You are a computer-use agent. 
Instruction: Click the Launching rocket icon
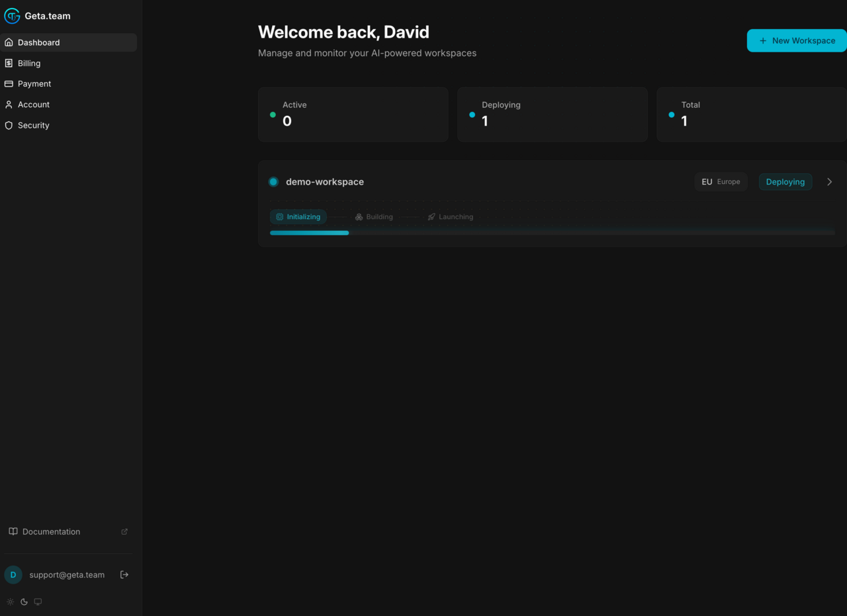431,217
